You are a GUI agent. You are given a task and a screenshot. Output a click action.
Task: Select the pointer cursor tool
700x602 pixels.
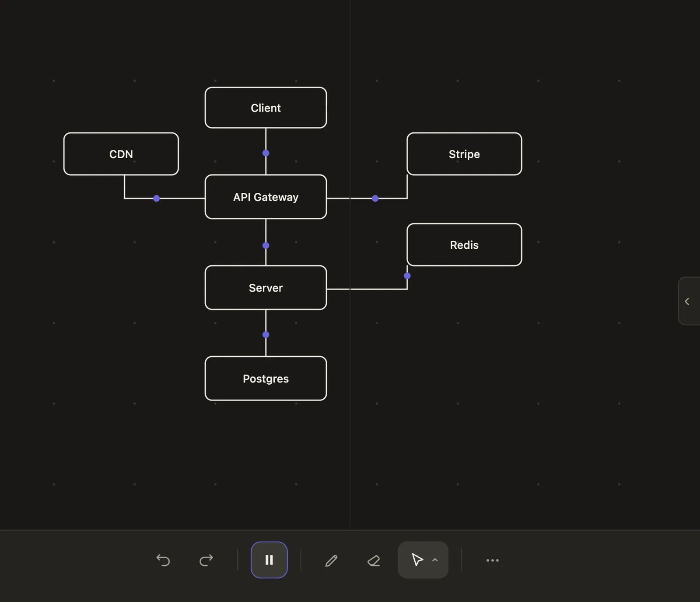point(417,560)
